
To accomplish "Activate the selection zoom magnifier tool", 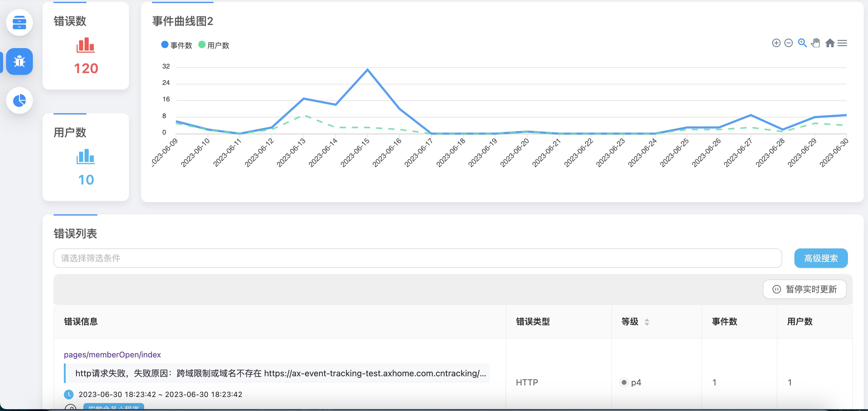I will (802, 43).
